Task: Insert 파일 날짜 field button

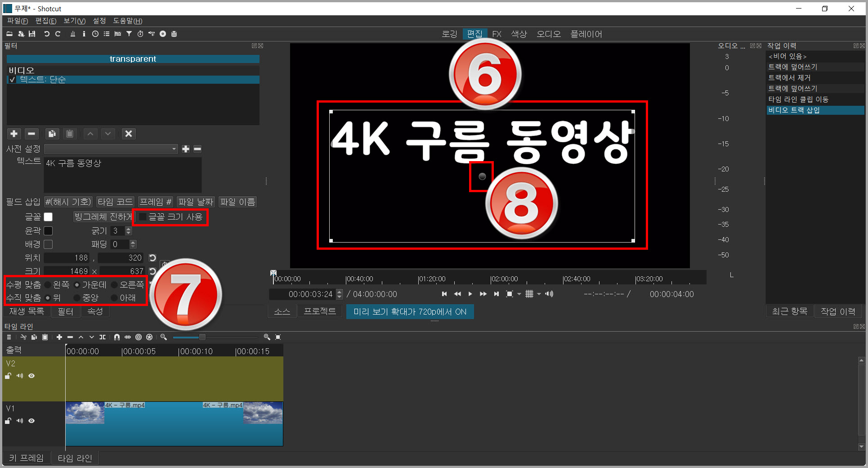Action: (x=196, y=202)
